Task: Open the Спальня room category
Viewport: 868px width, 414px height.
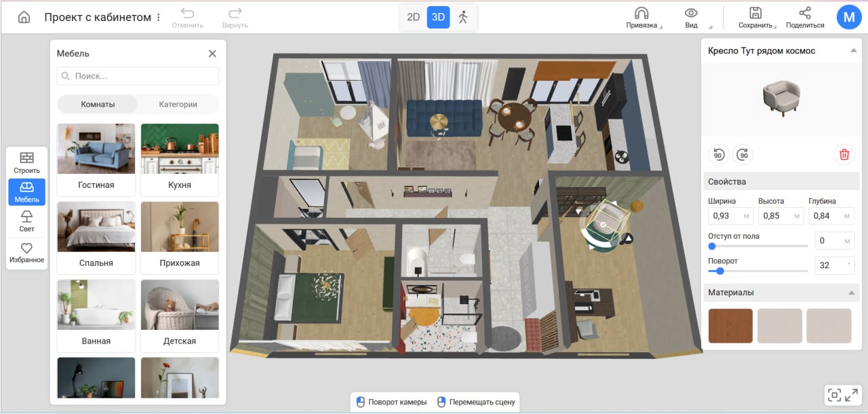Action: click(96, 238)
